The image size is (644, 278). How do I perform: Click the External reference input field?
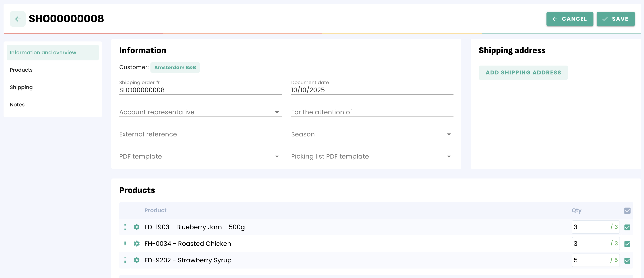click(x=200, y=134)
